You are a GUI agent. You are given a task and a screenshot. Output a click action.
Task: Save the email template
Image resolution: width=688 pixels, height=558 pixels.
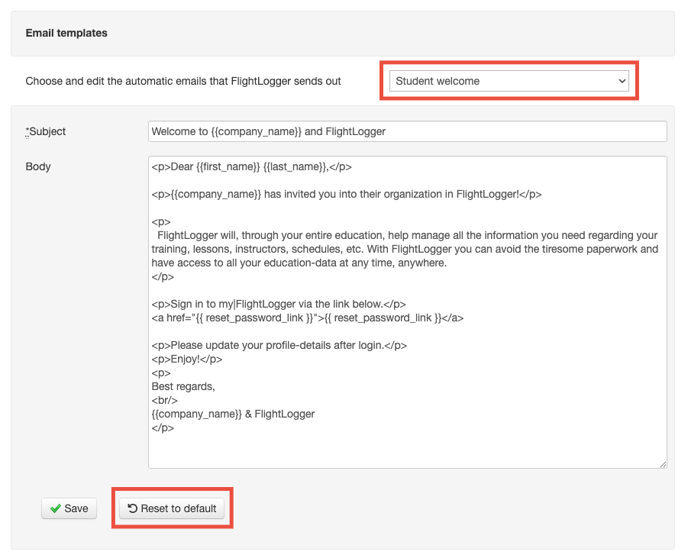(x=69, y=508)
